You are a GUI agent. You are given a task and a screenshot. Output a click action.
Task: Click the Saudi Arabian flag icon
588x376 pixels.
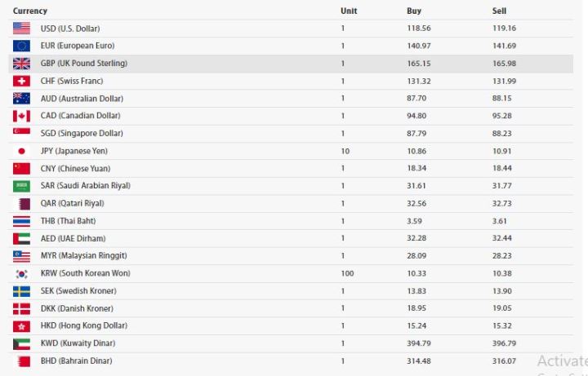[21, 186]
